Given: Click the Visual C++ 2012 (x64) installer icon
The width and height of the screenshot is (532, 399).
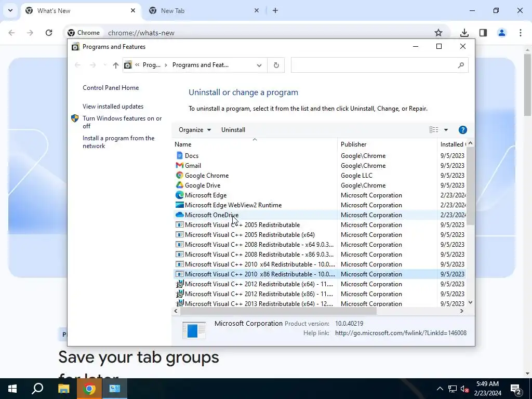Looking at the screenshot, I should [179, 284].
